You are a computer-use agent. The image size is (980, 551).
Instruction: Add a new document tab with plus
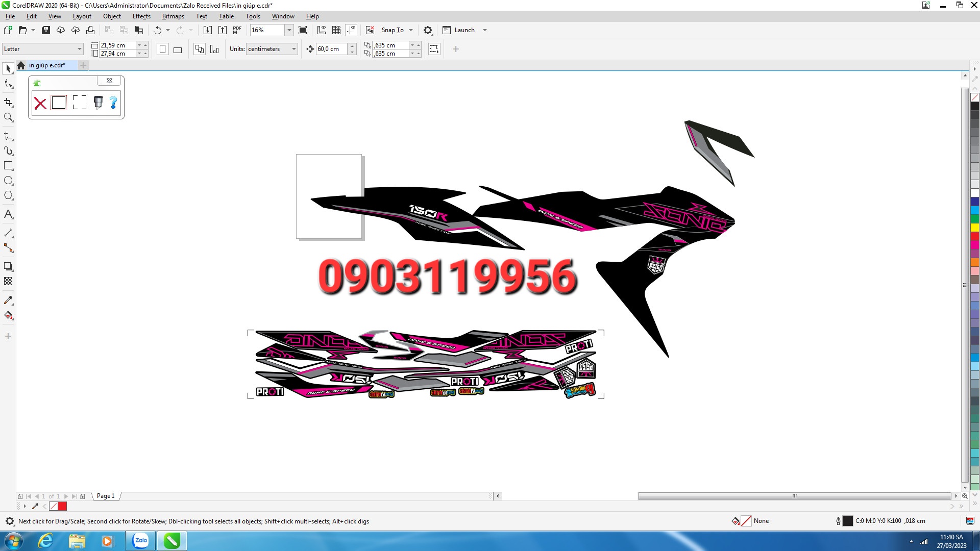[x=83, y=65]
